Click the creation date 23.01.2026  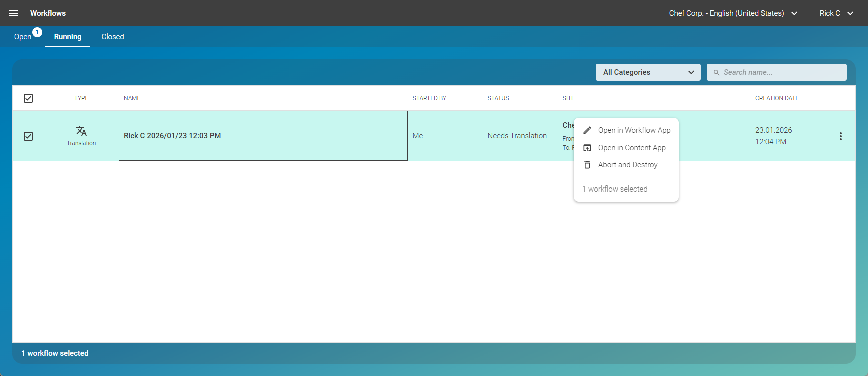click(774, 130)
